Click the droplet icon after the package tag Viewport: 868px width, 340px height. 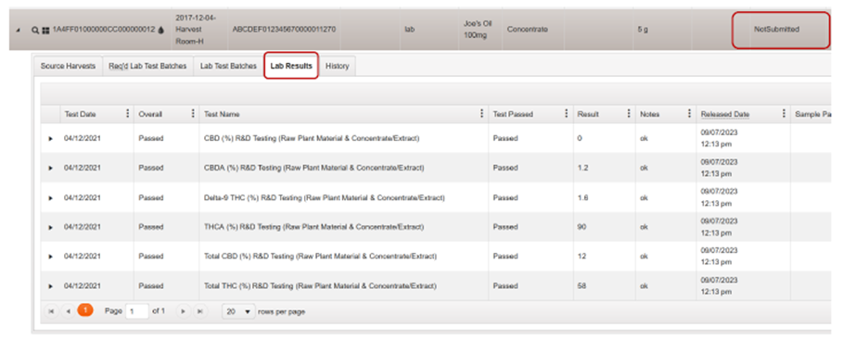(x=161, y=30)
